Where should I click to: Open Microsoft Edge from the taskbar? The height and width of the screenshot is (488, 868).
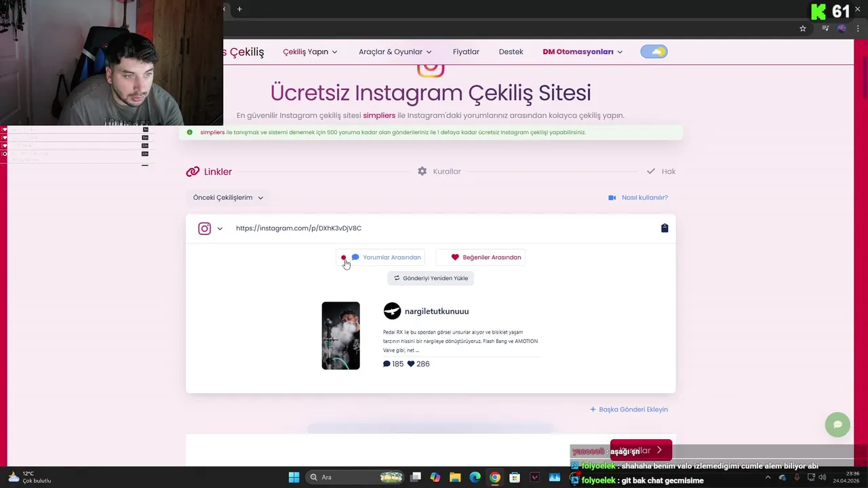[x=475, y=477]
